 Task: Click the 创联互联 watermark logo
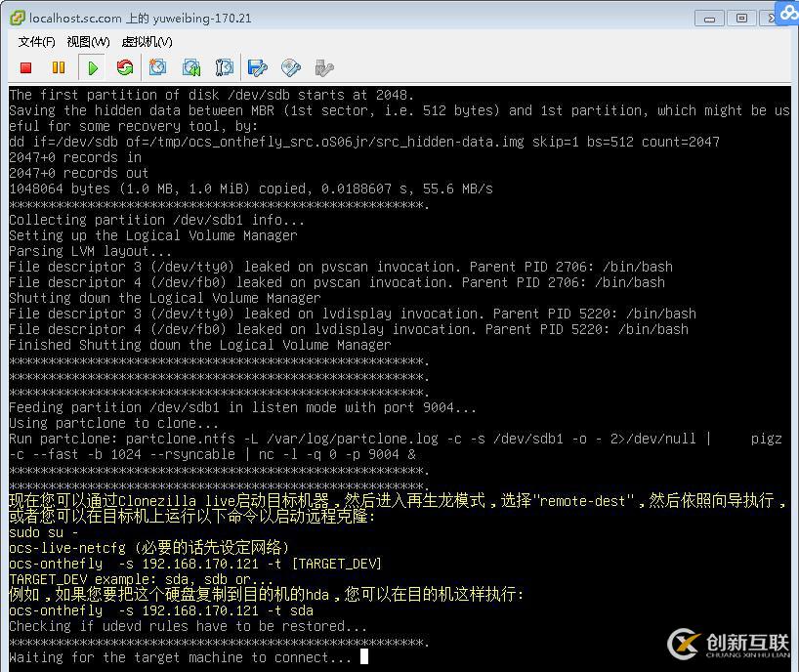(684, 645)
